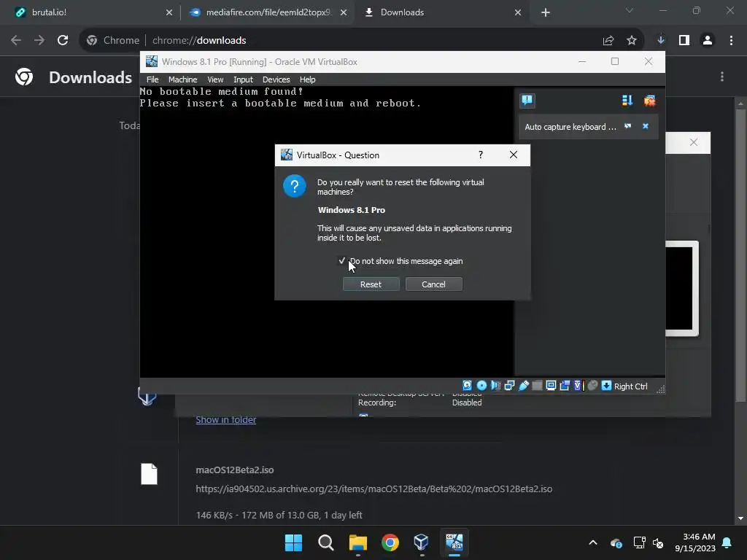Close the VirtualBox Question dialog
747x560 pixels.
513,155
